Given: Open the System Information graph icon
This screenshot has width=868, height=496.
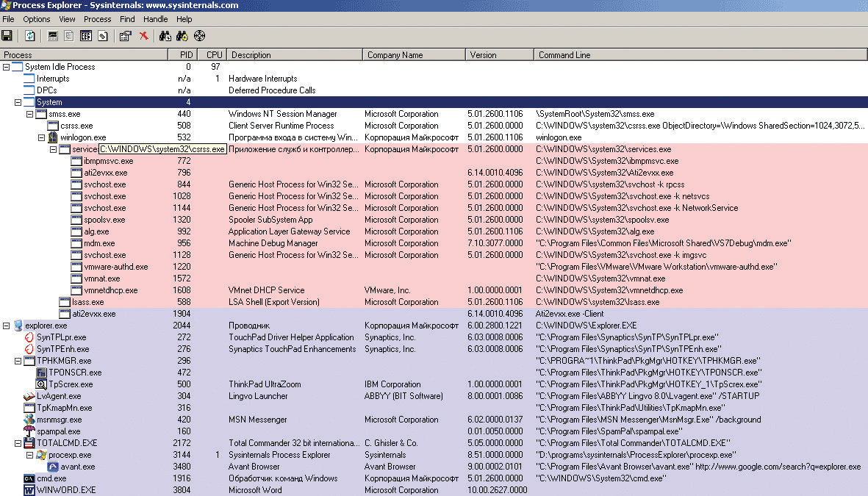Looking at the screenshot, I should point(53,36).
